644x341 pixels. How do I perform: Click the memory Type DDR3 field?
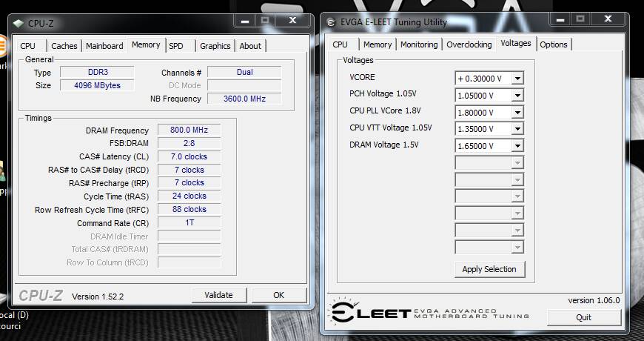pos(97,73)
